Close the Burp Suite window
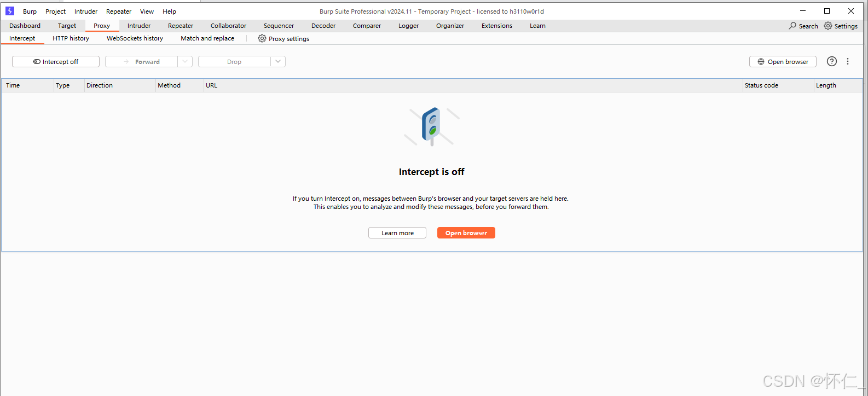The height and width of the screenshot is (396, 868). point(851,11)
